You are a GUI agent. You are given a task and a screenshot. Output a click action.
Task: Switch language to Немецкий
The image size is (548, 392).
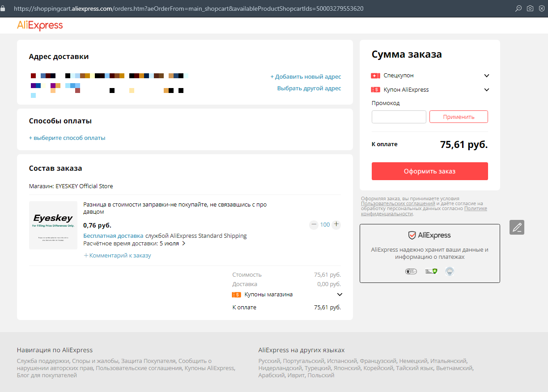[x=414, y=361]
